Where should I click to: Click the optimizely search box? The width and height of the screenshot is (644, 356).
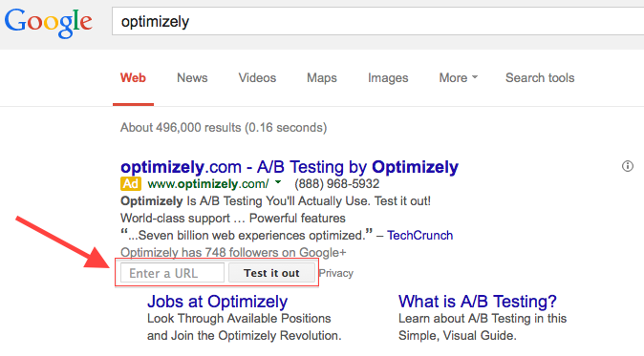377,21
